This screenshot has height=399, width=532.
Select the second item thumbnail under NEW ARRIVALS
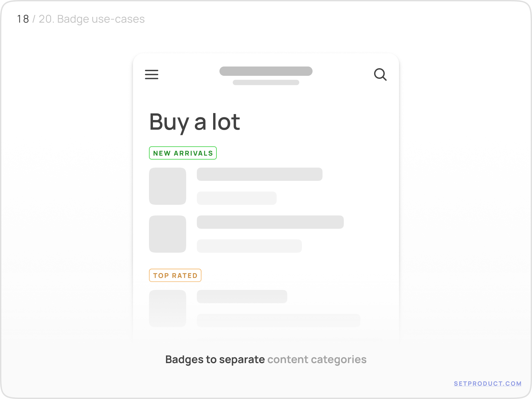coord(168,234)
